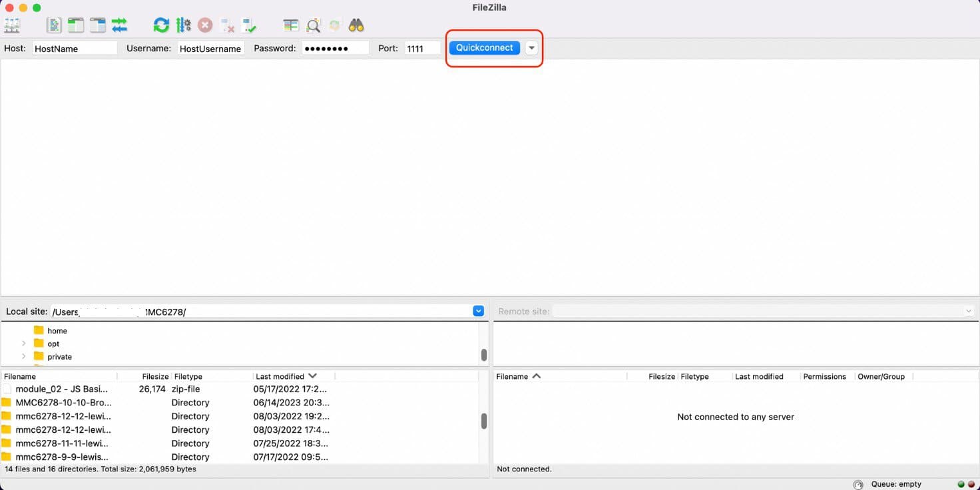
Task: Click the remote Last modified column header
Action: click(766, 376)
